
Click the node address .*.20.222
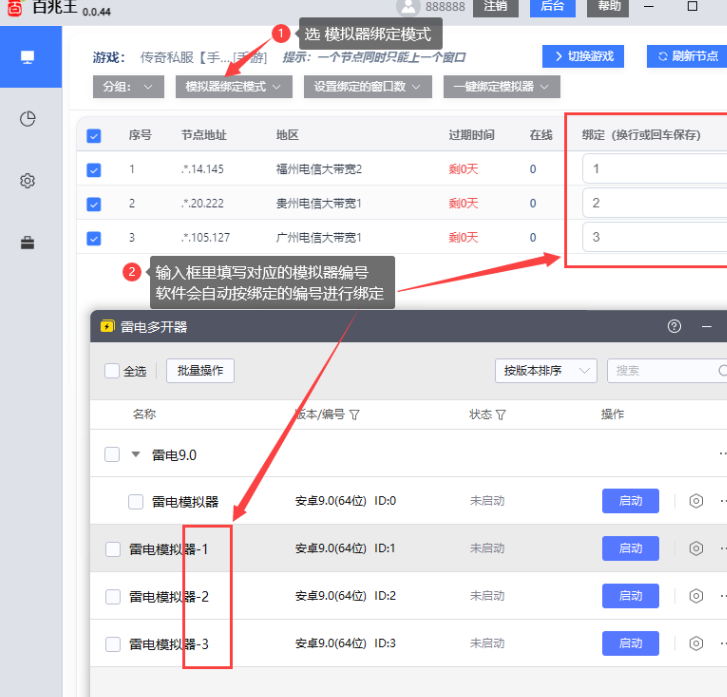[x=203, y=203]
